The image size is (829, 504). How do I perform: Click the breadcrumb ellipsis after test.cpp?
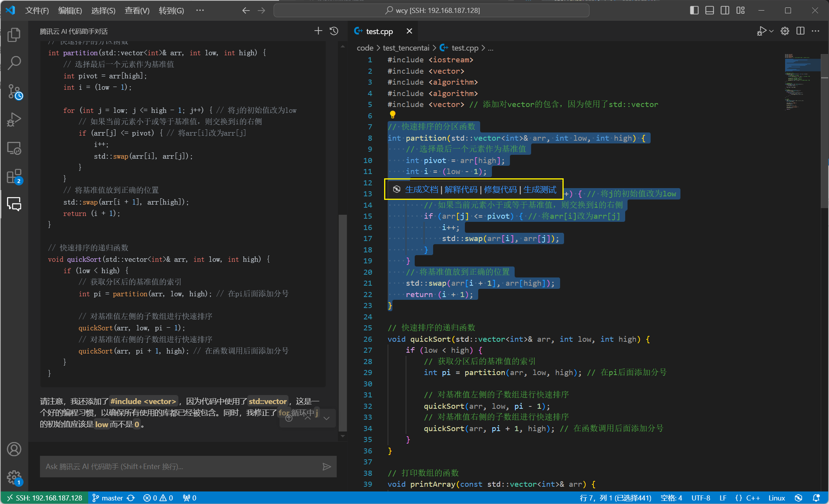click(x=490, y=48)
